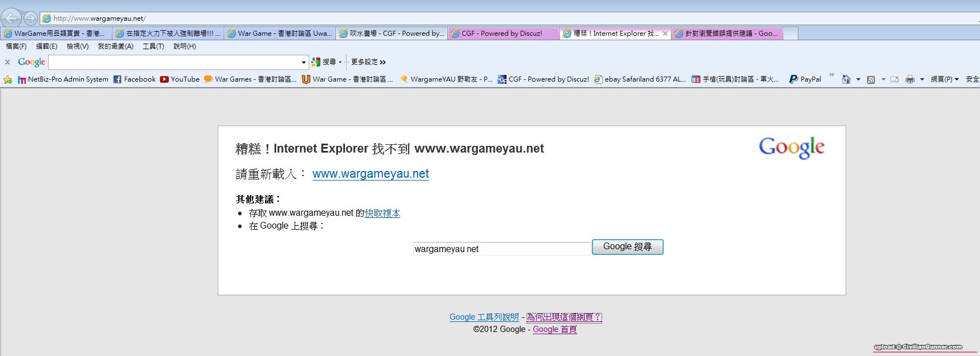Click the Forward navigation arrow
980x356 pixels.
(x=31, y=18)
